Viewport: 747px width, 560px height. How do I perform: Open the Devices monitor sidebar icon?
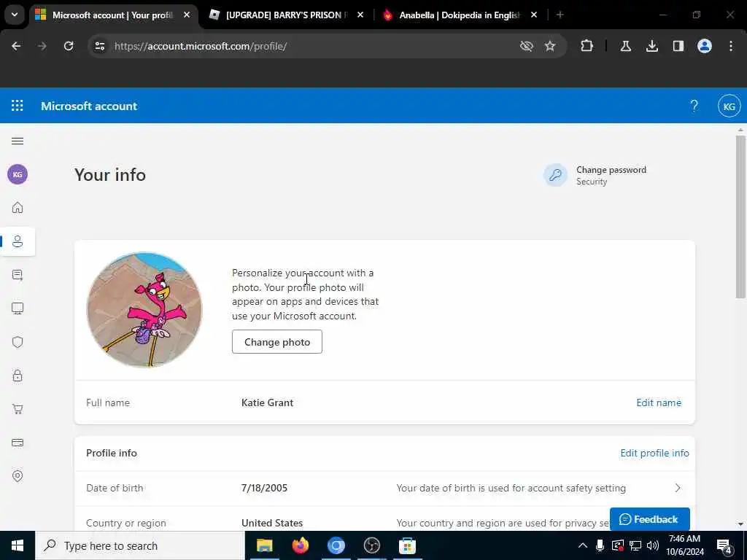click(18, 308)
